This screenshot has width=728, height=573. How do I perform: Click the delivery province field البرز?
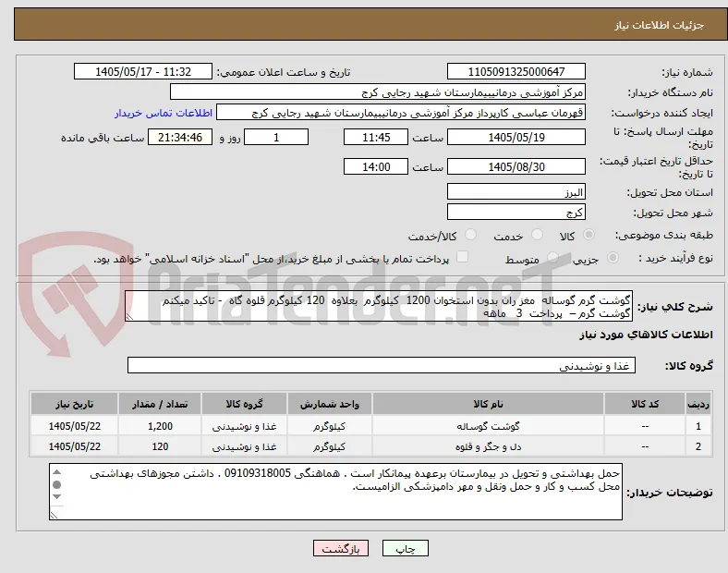pyautogui.click(x=516, y=191)
